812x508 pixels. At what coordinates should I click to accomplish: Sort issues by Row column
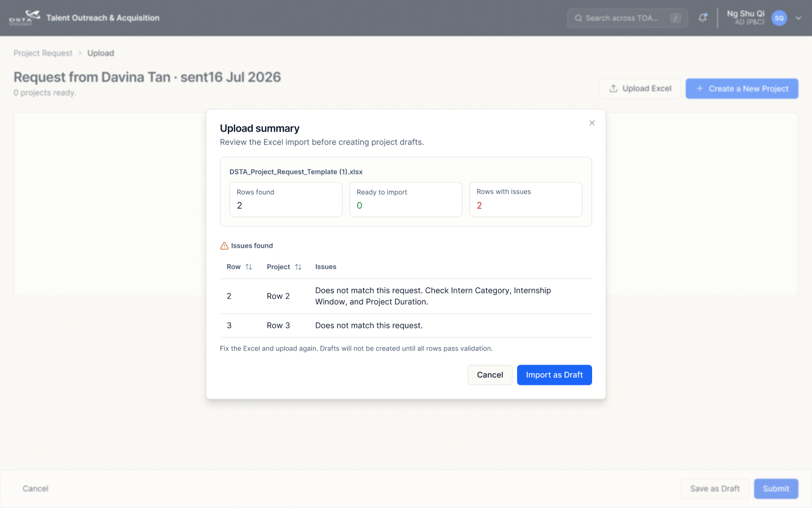[249, 267]
